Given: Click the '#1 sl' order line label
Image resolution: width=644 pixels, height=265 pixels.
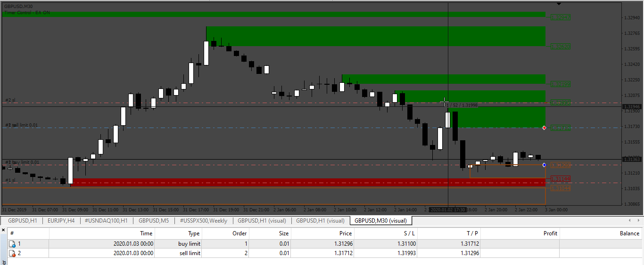Looking at the screenshot, I should click(10, 180).
